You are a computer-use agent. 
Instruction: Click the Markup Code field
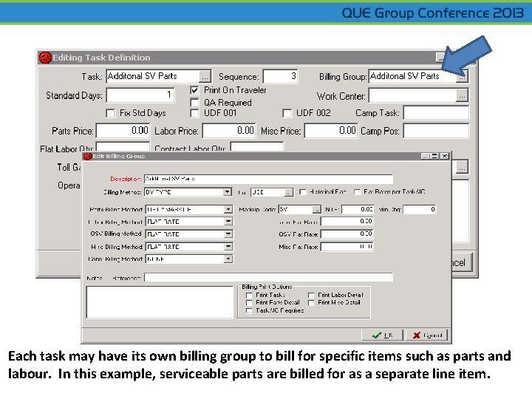point(295,209)
